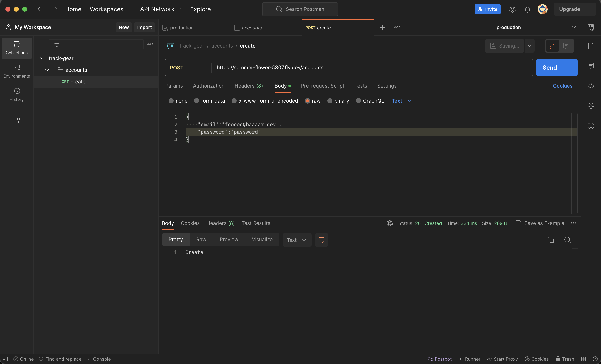Switch to request Settings tab
Screen dimensions: 601x364
tap(387, 86)
